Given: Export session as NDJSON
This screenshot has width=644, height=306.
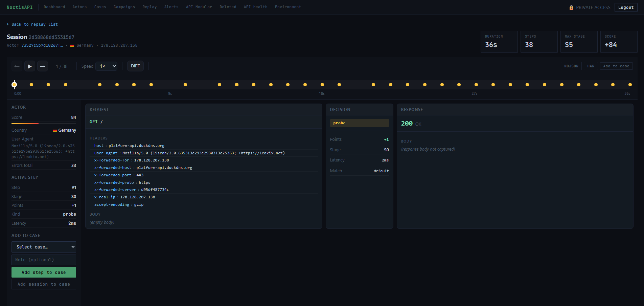Looking at the screenshot, I should click(571, 66).
